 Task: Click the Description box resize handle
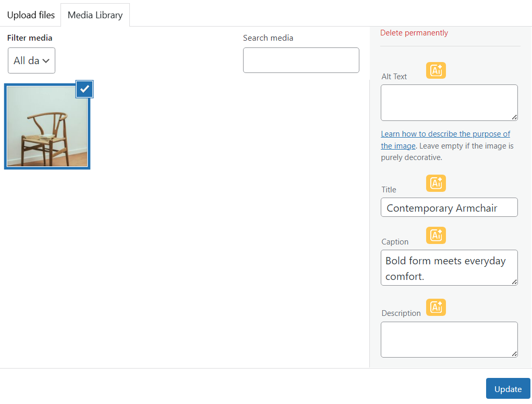click(514, 354)
